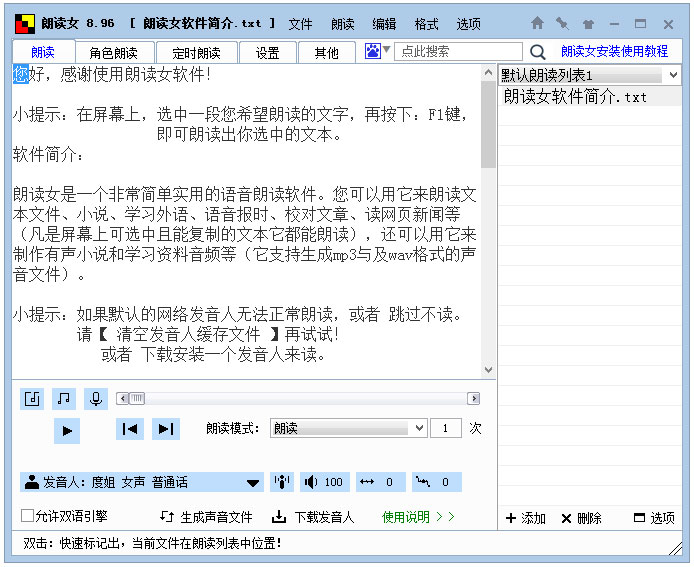Click 选项 button below playlist
The height and width of the screenshot is (567, 694).
coord(655,518)
